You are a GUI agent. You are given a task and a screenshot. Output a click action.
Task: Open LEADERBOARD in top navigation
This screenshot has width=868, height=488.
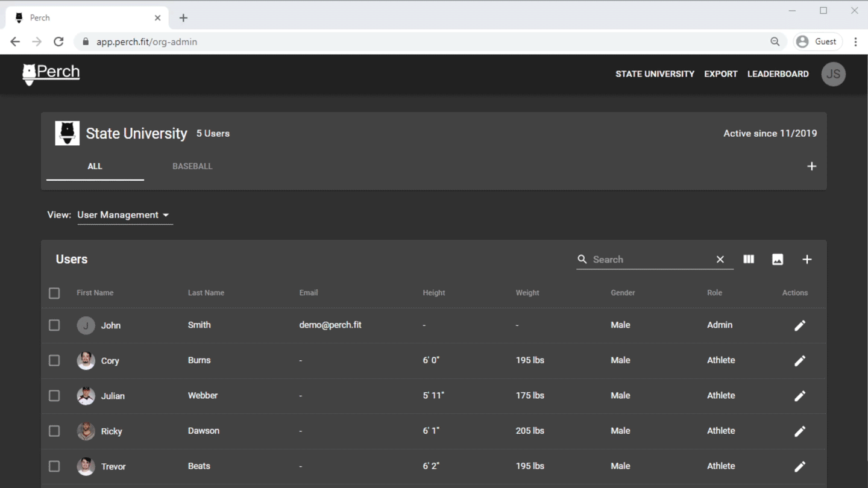click(778, 74)
